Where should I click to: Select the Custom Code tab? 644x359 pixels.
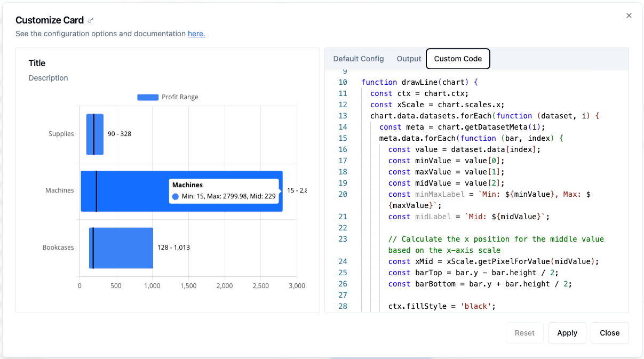(458, 59)
